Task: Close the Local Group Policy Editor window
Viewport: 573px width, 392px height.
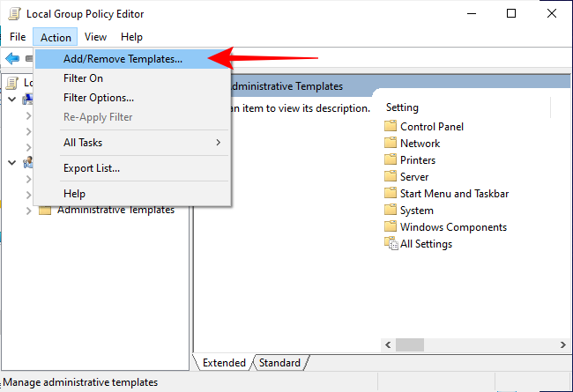Action: click(552, 14)
